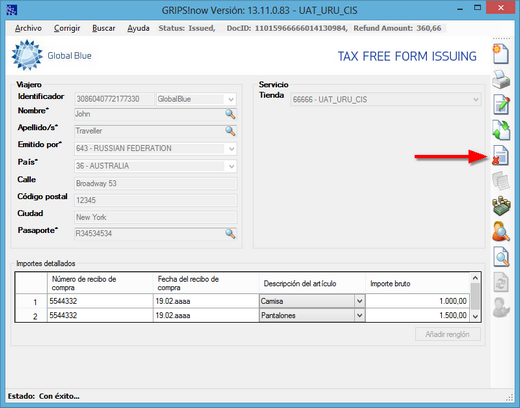Image resolution: width=520 pixels, height=408 pixels.
Task: Click the void document red X icon
Action: click(500, 156)
